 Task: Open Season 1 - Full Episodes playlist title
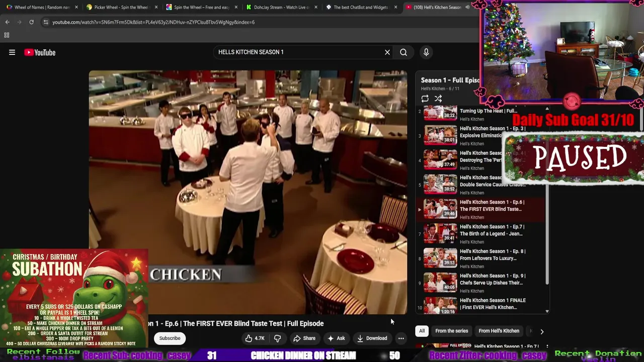tap(450, 80)
